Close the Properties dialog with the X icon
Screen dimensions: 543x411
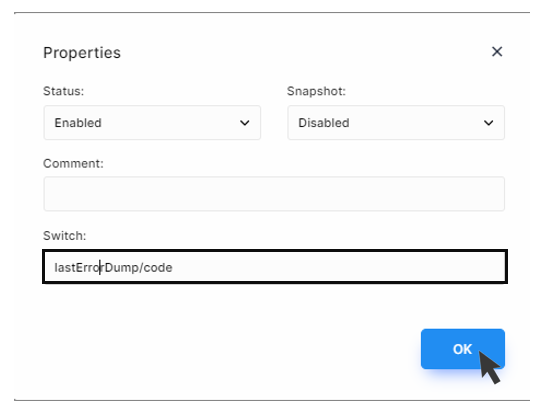pos(497,52)
